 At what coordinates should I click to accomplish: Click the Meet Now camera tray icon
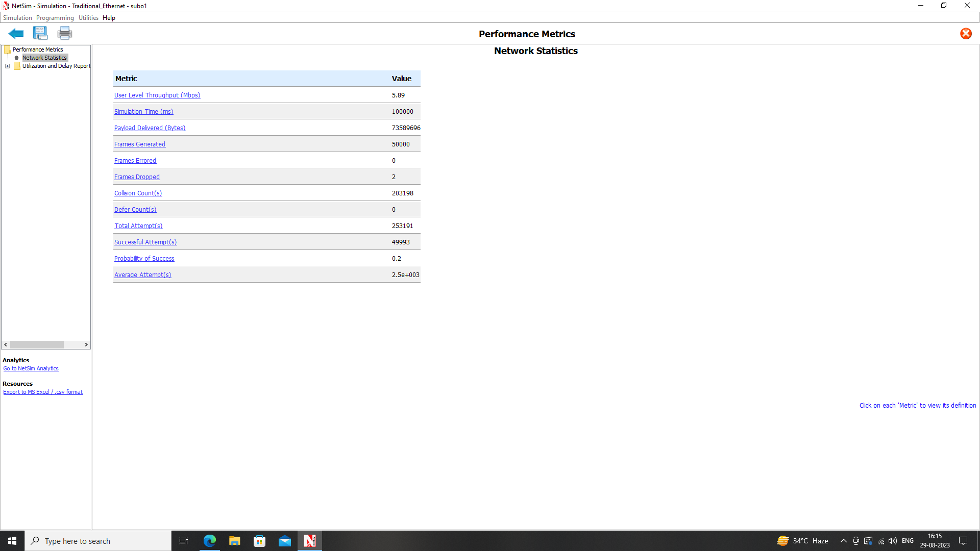tap(856, 541)
